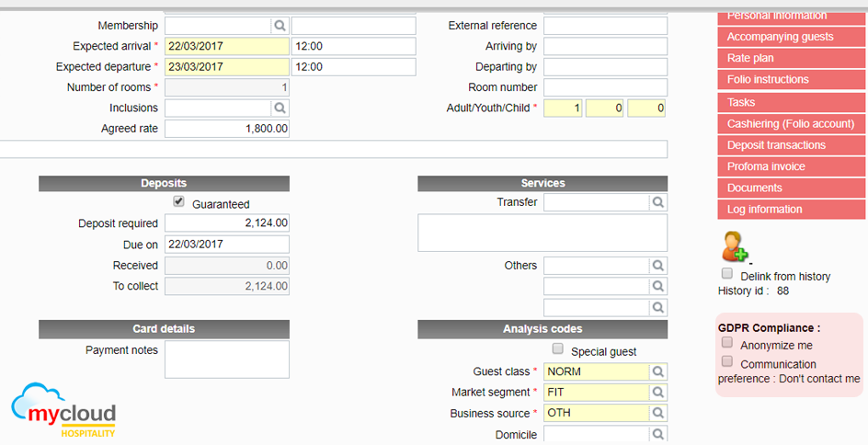Click the Expected arrival date field
This screenshot has height=445, width=868.
pyautogui.click(x=226, y=46)
